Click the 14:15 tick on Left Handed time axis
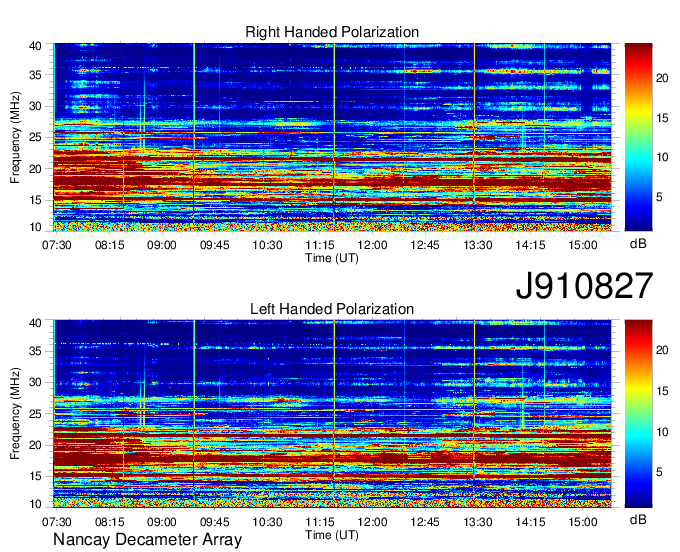Viewport: 680px width, 552px height. 530,522
